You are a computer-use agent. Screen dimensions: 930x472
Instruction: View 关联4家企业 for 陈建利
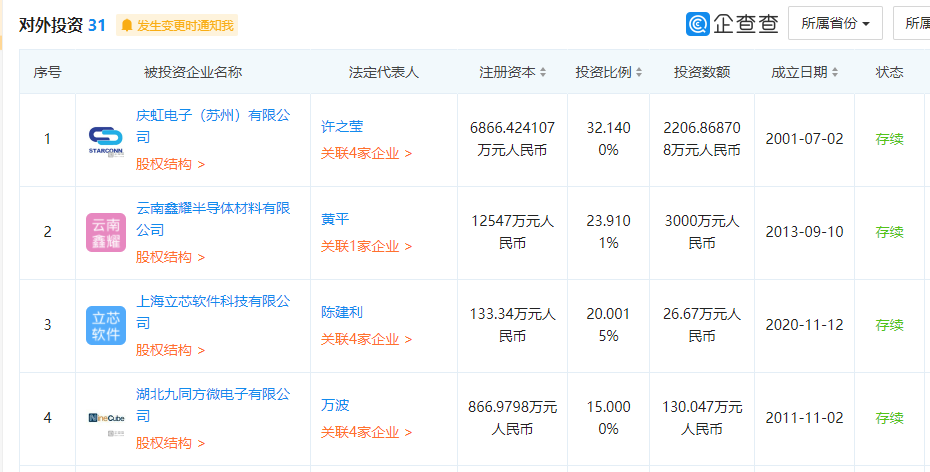(x=367, y=339)
